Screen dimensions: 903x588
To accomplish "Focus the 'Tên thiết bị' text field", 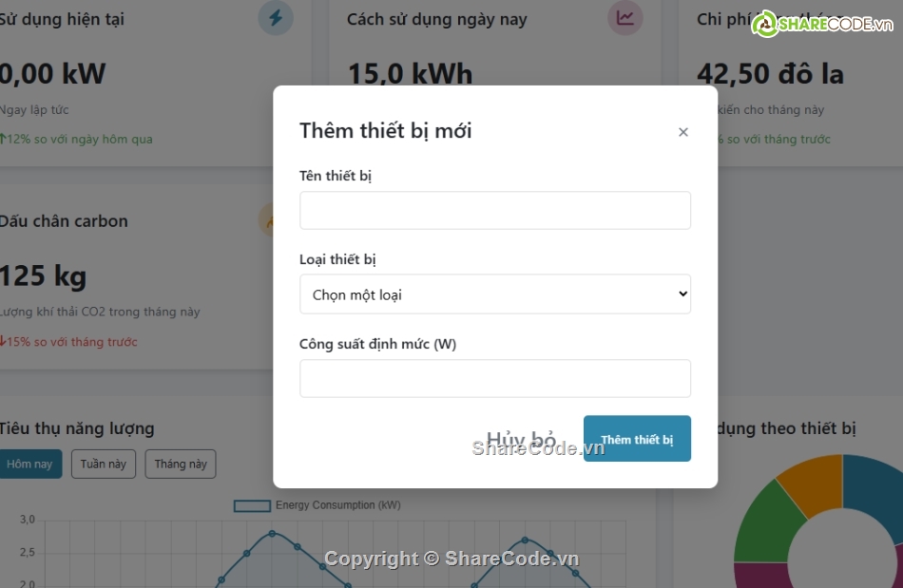I will pyautogui.click(x=494, y=210).
